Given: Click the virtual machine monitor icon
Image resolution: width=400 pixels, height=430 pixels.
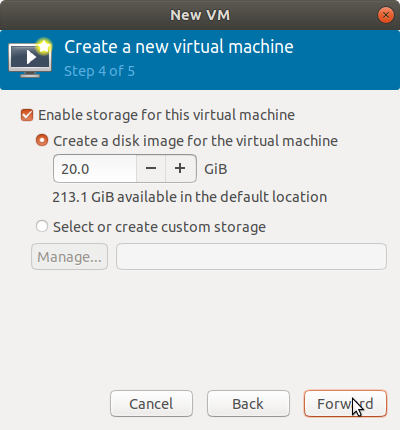Looking at the screenshot, I should click(30, 58).
